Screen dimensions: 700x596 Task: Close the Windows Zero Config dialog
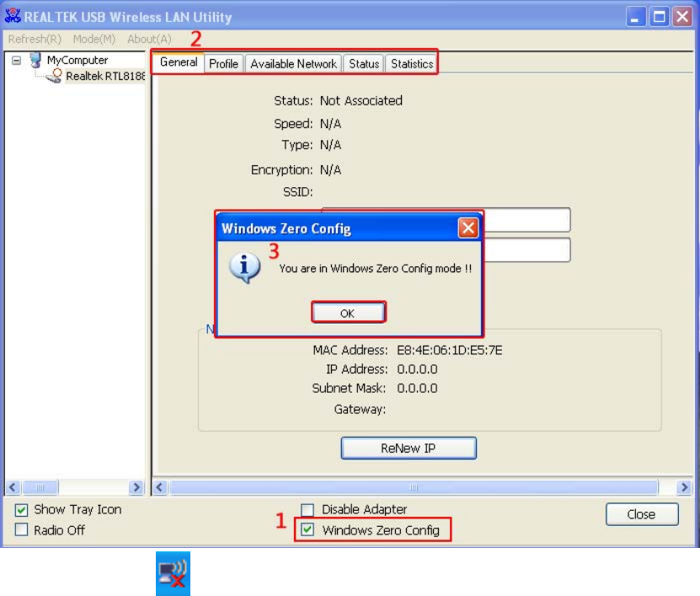click(468, 228)
